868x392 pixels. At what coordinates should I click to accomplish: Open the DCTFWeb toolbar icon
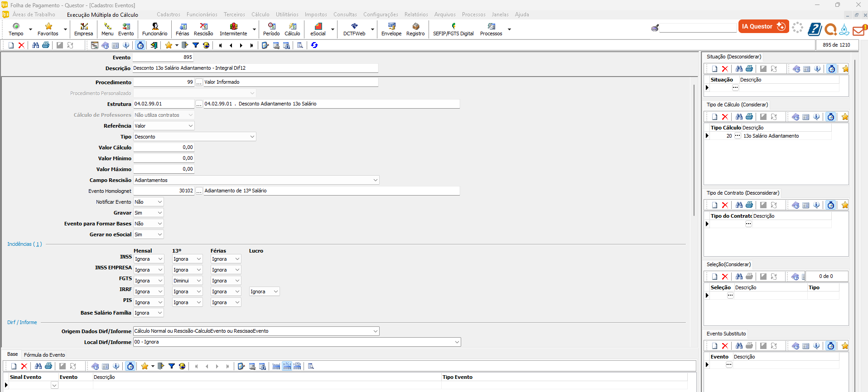coord(354,29)
